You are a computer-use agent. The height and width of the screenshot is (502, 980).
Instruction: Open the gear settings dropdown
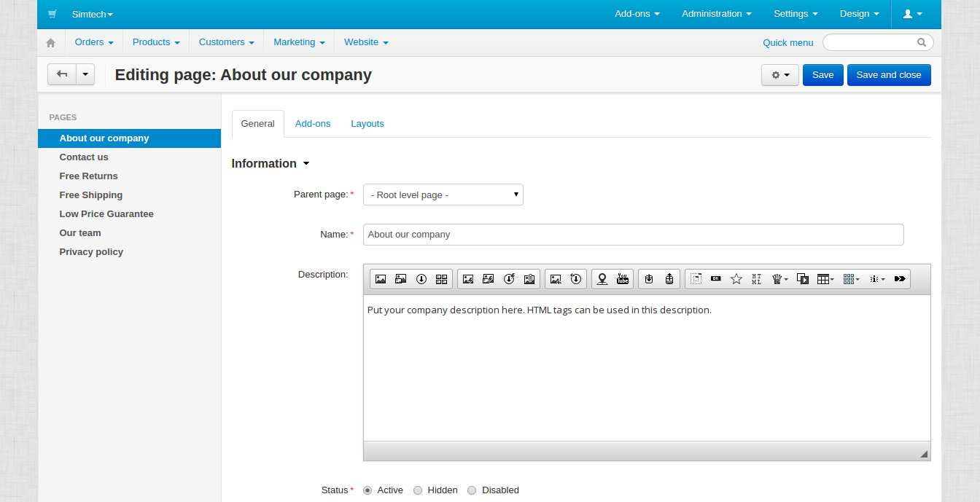coord(779,75)
